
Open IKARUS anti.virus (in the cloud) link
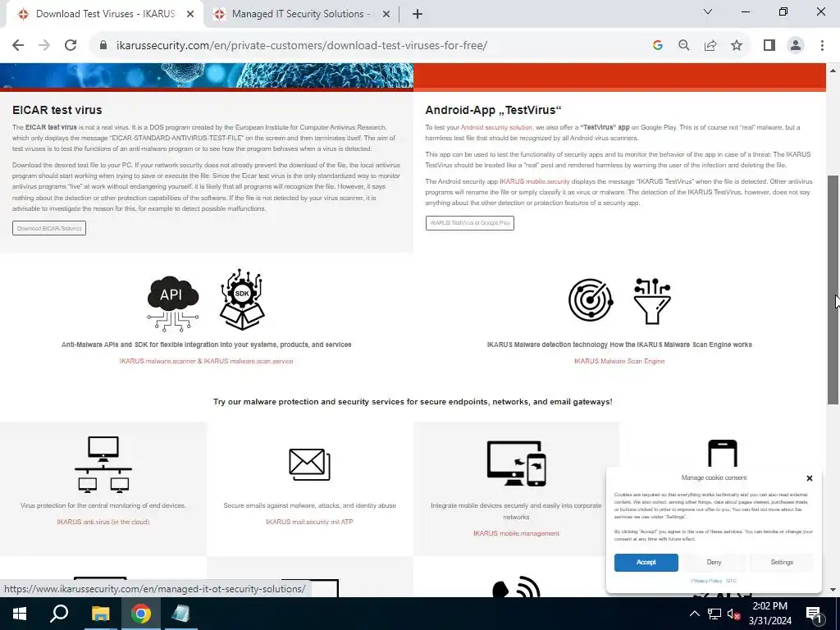103,522
